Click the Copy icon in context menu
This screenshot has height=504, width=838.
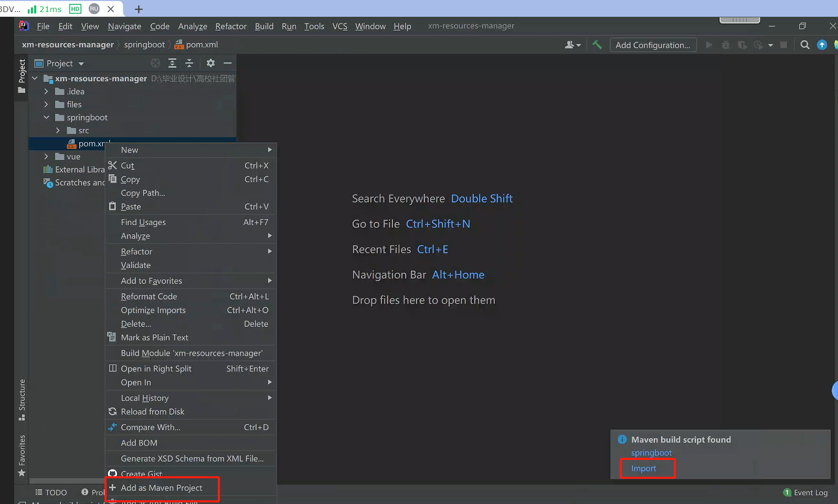pyautogui.click(x=112, y=179)
